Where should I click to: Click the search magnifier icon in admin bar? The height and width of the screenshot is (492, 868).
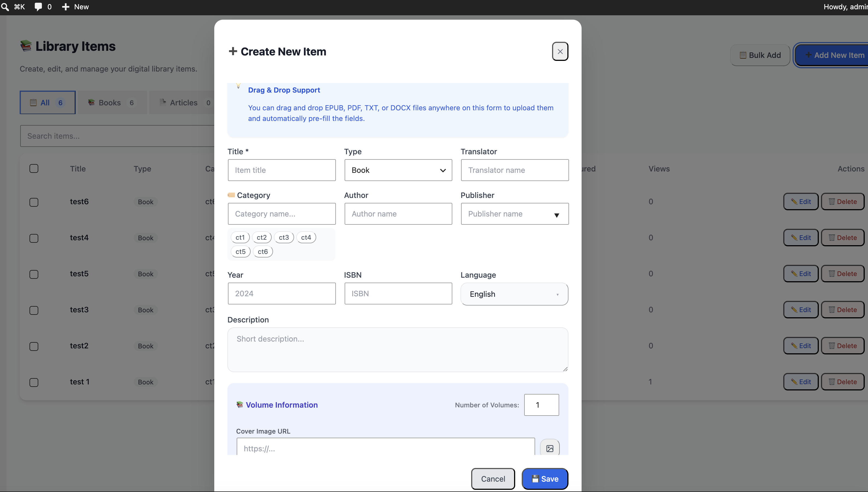click(x=5, y=7)
